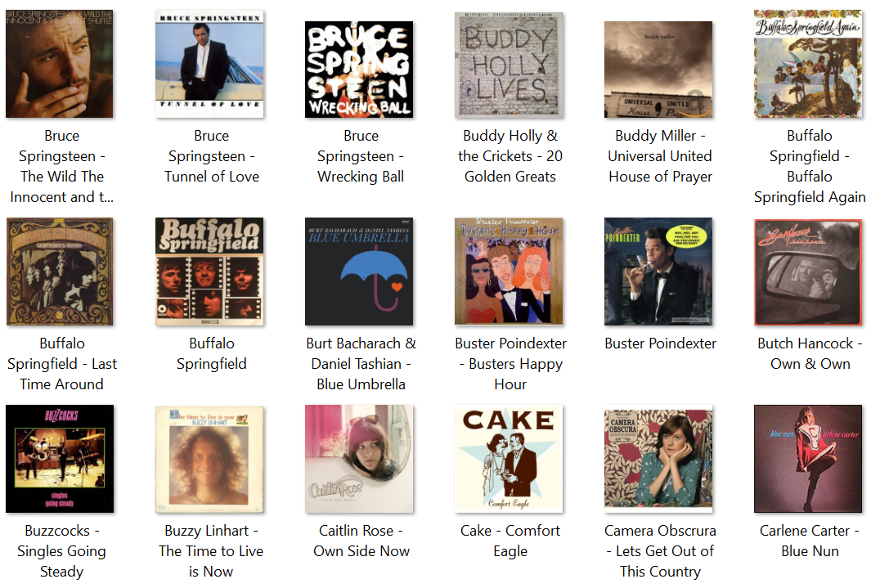
Task: Click the Buster Poindexter tuxedo album cover
Action: point(658,272)
